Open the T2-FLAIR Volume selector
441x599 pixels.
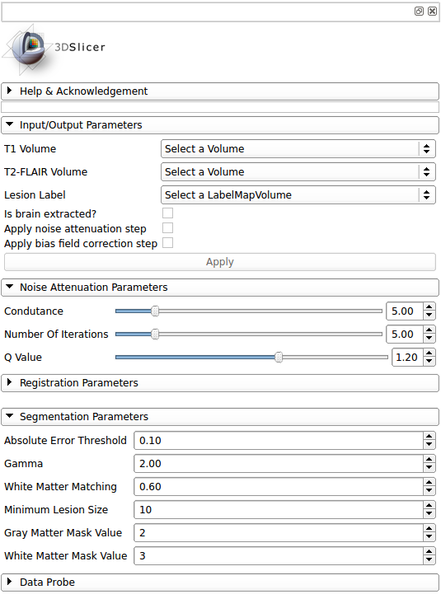298,172
